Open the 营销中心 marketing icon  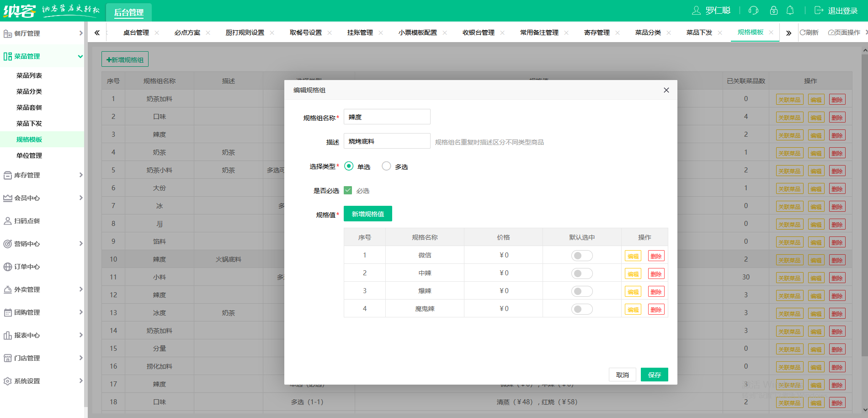click(8, 244)
